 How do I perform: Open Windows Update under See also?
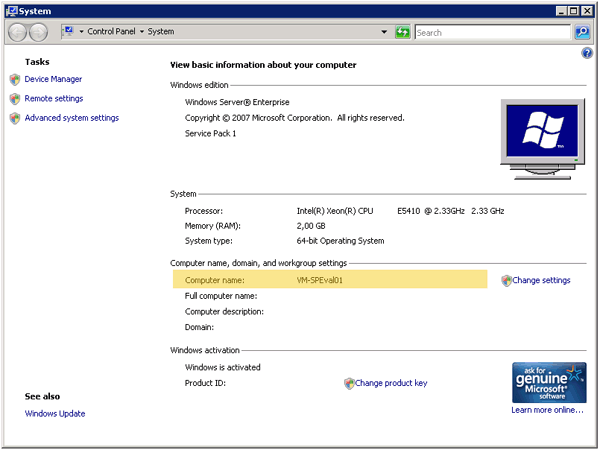(55, 414)
